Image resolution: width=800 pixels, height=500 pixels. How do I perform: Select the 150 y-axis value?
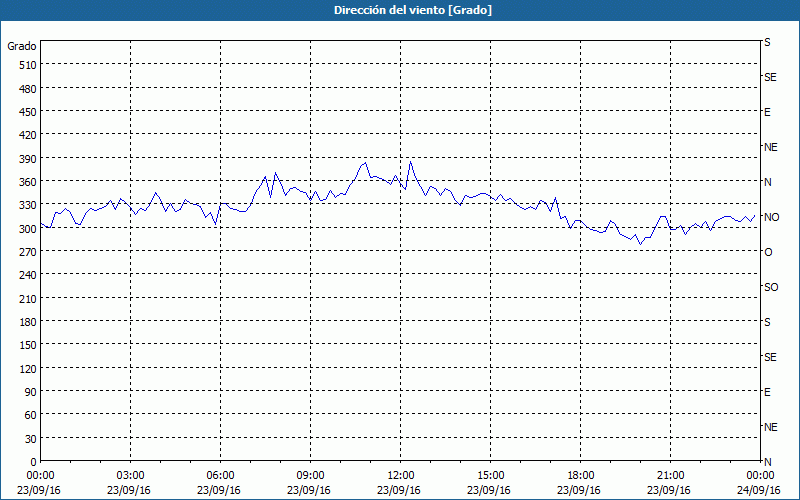28,345
